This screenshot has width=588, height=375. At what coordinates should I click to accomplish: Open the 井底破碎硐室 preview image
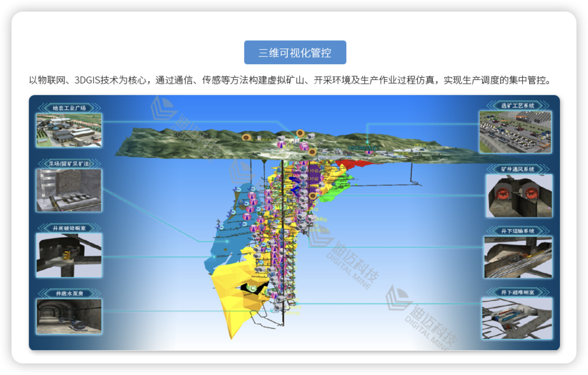[x=69, y=255]
